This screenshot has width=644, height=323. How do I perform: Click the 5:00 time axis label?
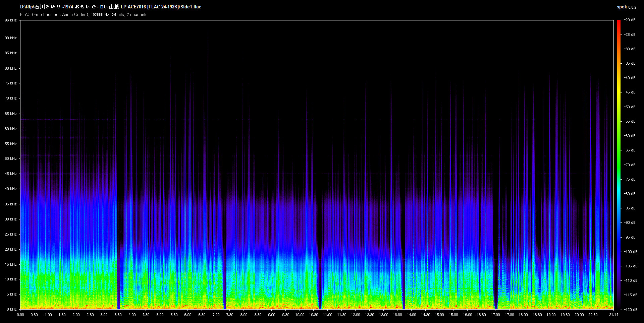click(160, 315)
